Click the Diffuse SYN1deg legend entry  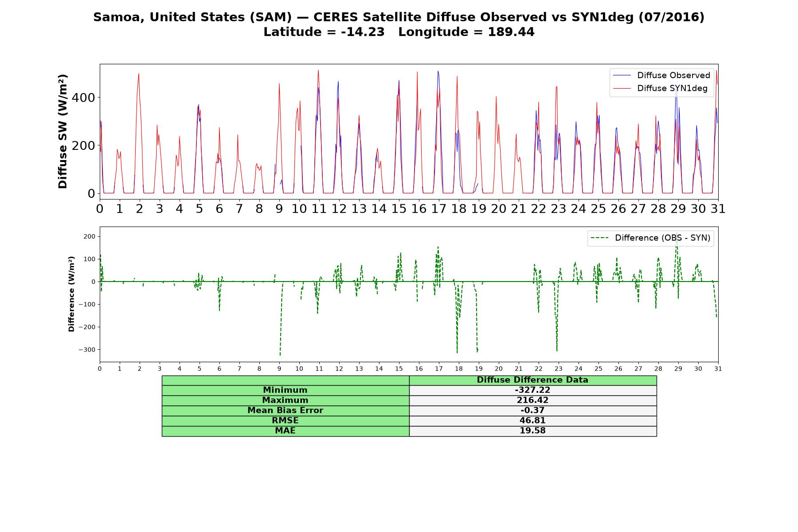tap(672, 88)
